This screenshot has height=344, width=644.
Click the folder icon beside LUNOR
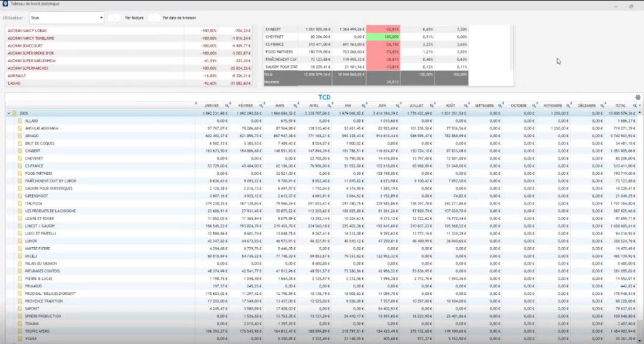click(19, 241)
